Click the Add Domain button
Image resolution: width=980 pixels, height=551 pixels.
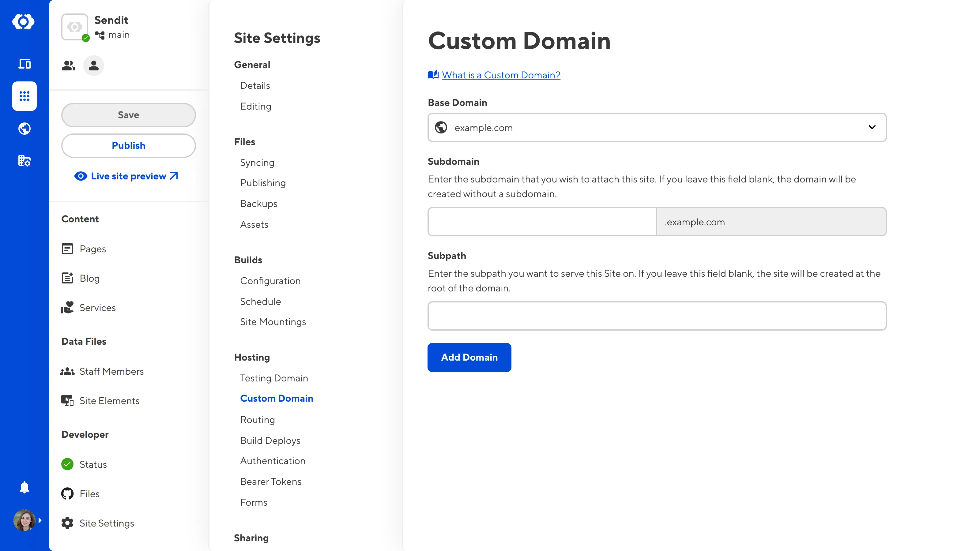[x=469, y=358]
